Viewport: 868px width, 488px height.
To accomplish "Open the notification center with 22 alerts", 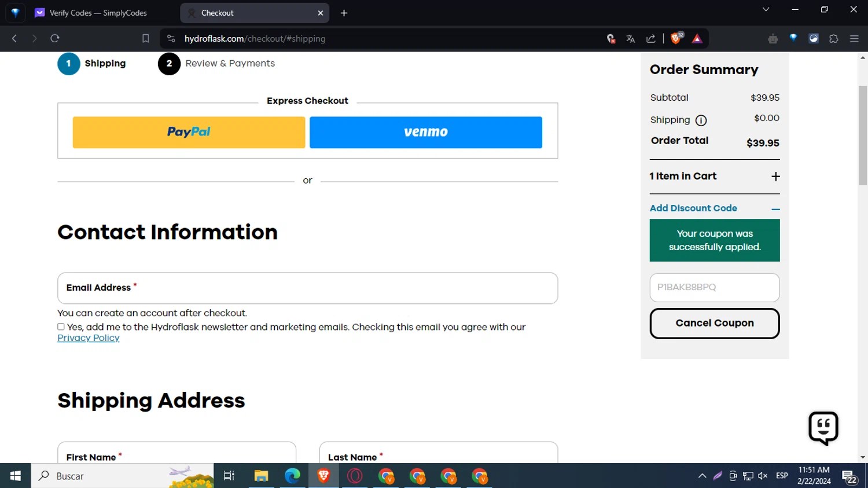I will pos(849,477).
